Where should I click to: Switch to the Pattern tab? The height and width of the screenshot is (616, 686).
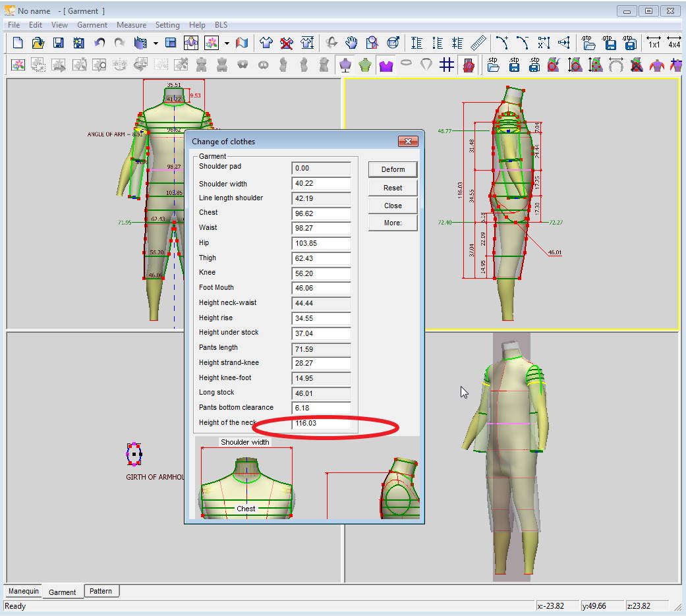[101, 591]
